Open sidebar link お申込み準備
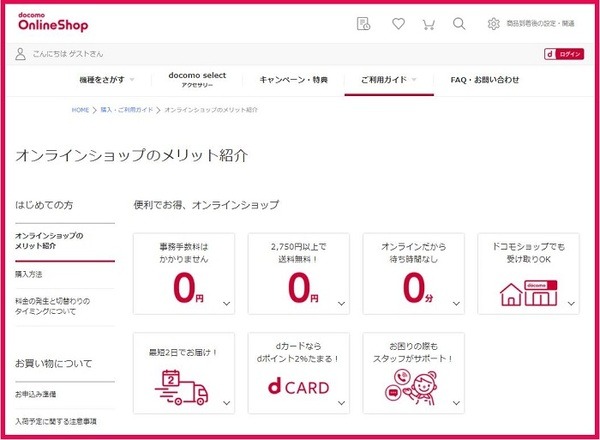This screenshot has height=440, width=600. [x=36, y=394]
